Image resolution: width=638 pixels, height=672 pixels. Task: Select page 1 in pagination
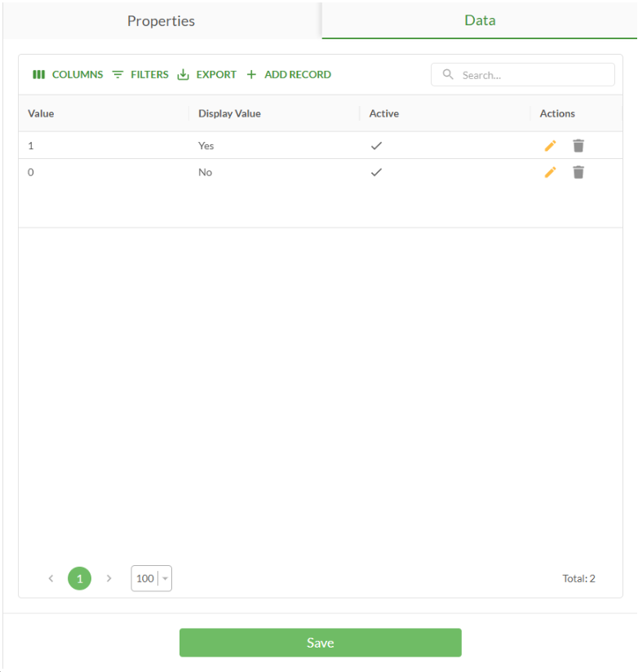click(x=79, y=578)
